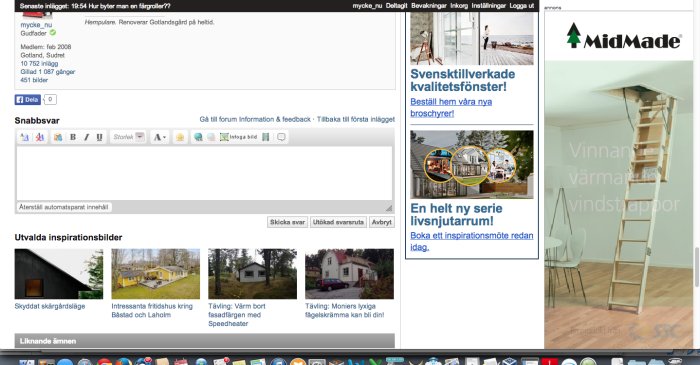
Task: Click the white house Monier thumbnail
Action: tap(350, 274)
